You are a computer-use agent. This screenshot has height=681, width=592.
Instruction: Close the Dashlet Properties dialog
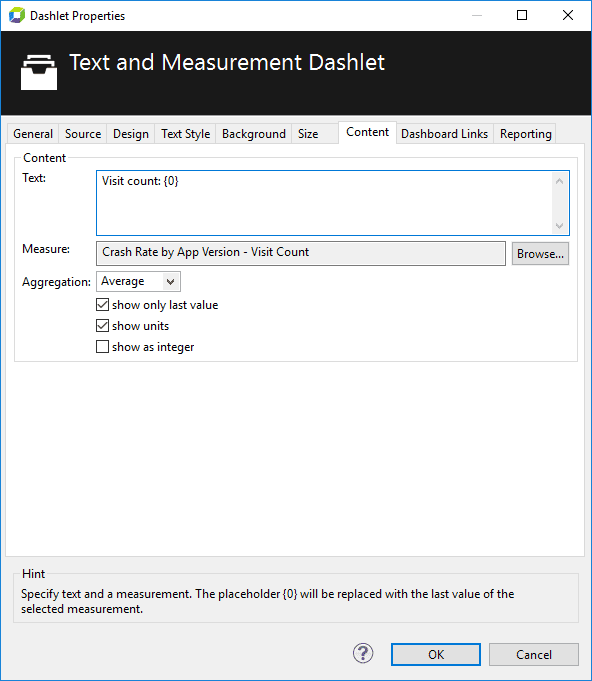[x=568, y=15]
